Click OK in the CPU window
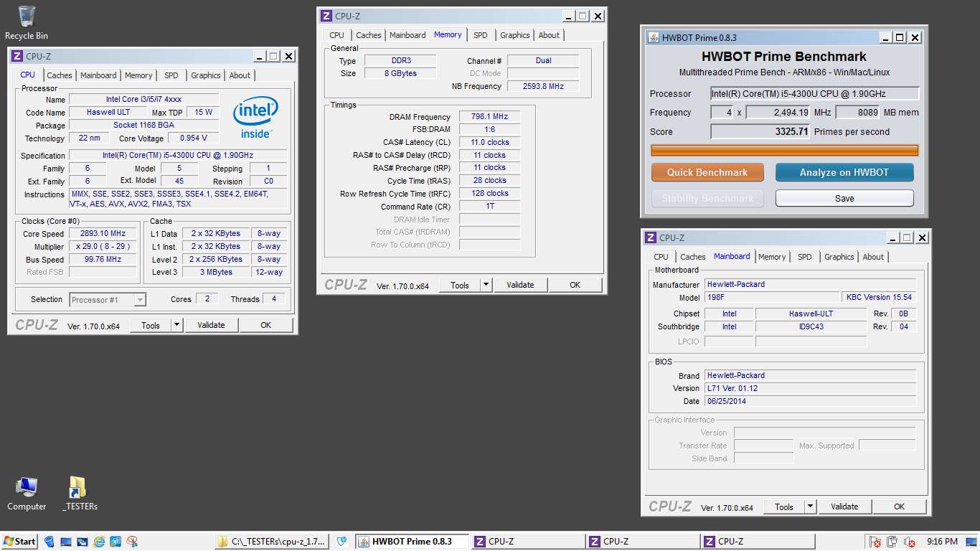980x551 pixels. (266, 325)
